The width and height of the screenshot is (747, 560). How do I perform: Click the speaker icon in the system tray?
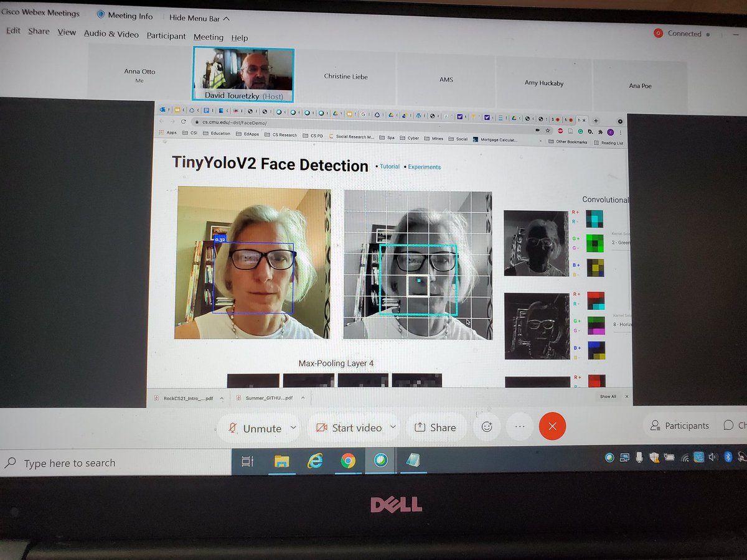click(713, 457)
